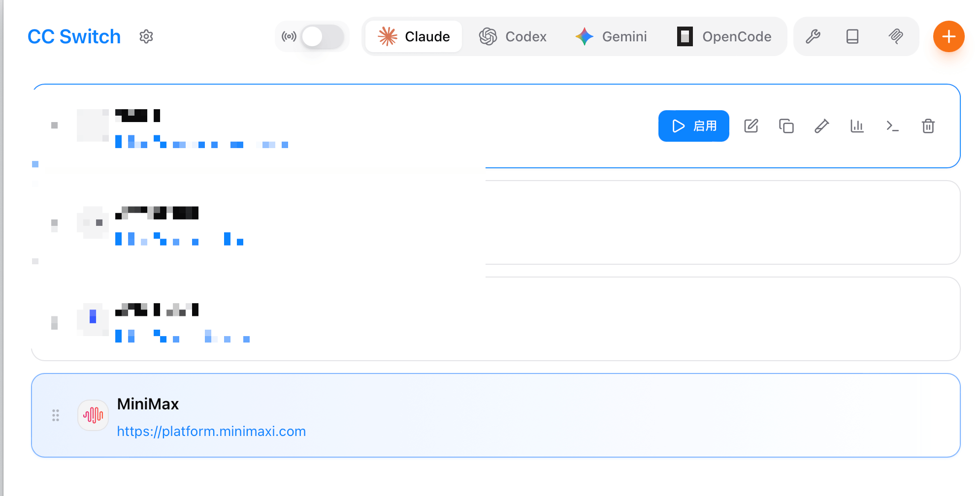Viewport: 980px width, 496px height.
Task: Duplicate the first provider with copy icon
Action: click(x=786, y=126)
